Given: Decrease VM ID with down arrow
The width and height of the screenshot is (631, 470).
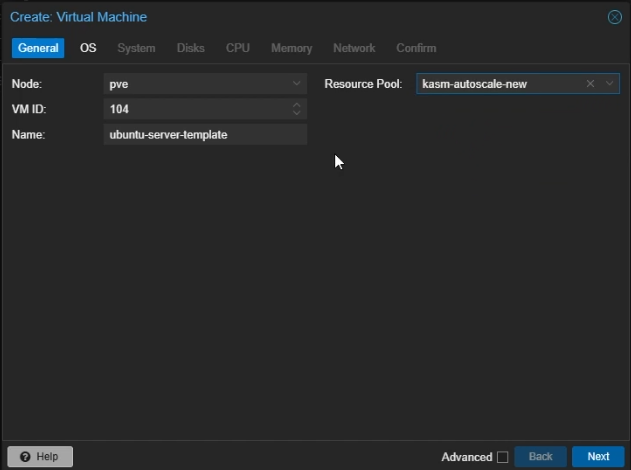Looking at the screenshot, I should pos(297,113).
